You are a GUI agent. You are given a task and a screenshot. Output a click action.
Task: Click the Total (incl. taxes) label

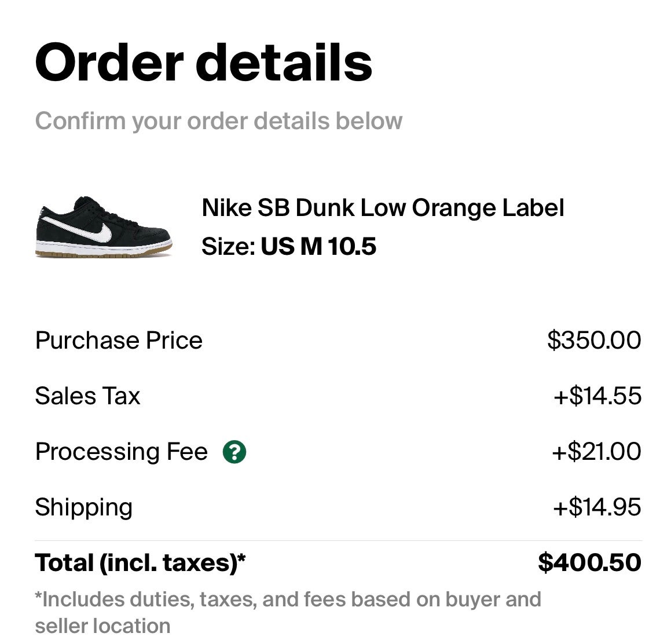pyautogui.click(x=140, y=562)
